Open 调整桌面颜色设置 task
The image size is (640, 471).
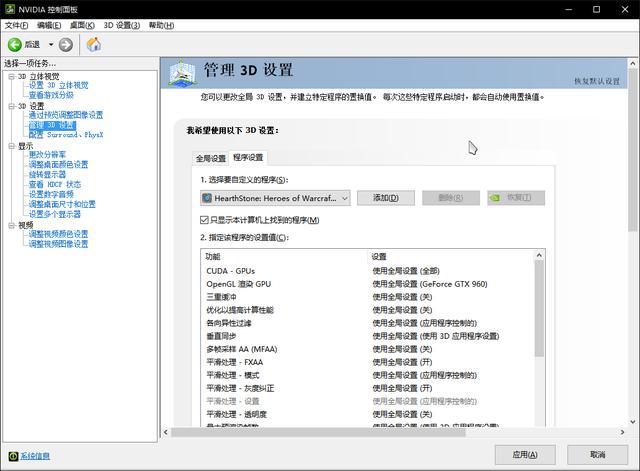click(x=58, y=164)
